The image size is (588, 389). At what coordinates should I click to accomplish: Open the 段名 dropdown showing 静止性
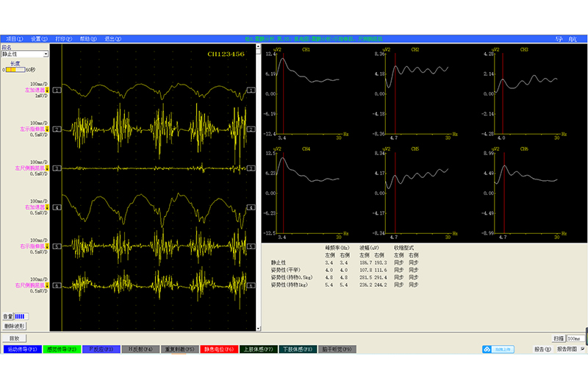tap(25, 54)
